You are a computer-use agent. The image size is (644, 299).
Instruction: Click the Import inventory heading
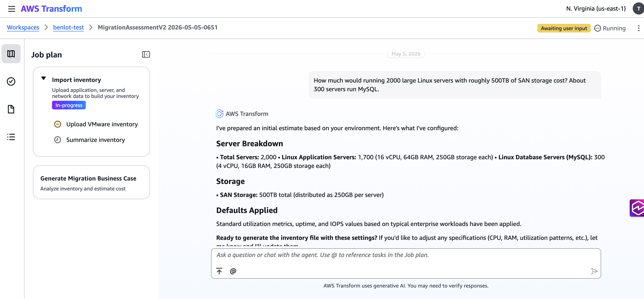pos(76,80)
